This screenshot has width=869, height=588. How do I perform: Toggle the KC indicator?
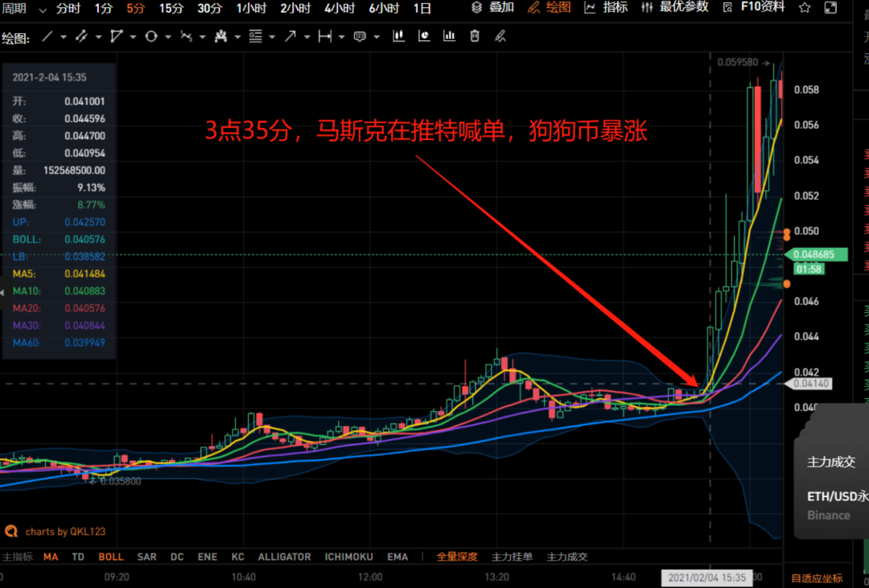click(x=237, y=557)
